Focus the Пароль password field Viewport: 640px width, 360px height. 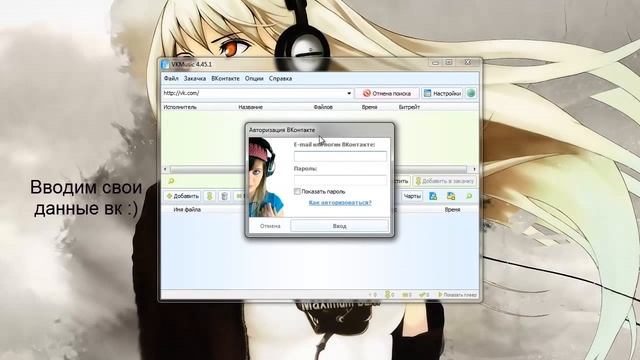[340, 180]
